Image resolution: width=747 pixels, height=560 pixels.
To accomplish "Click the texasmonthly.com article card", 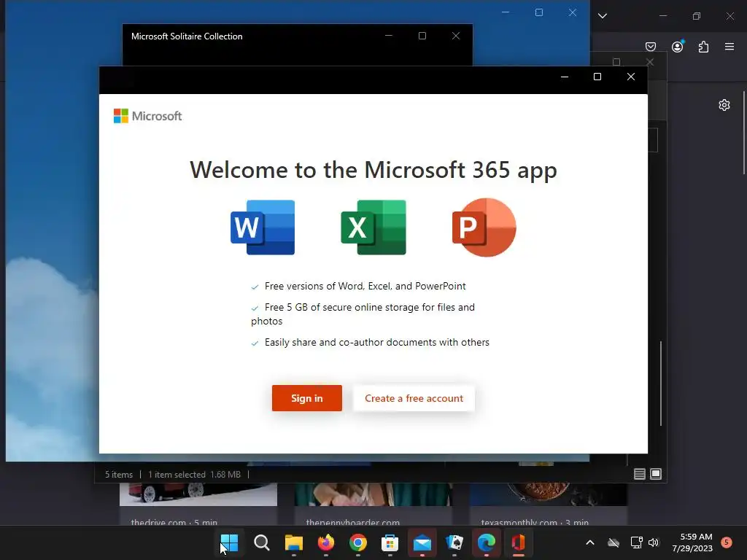I will [x=549, y=504].
